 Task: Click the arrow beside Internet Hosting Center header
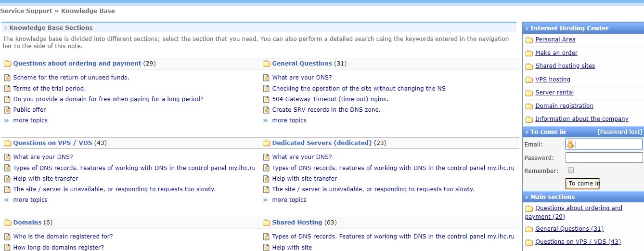(527, 29)
